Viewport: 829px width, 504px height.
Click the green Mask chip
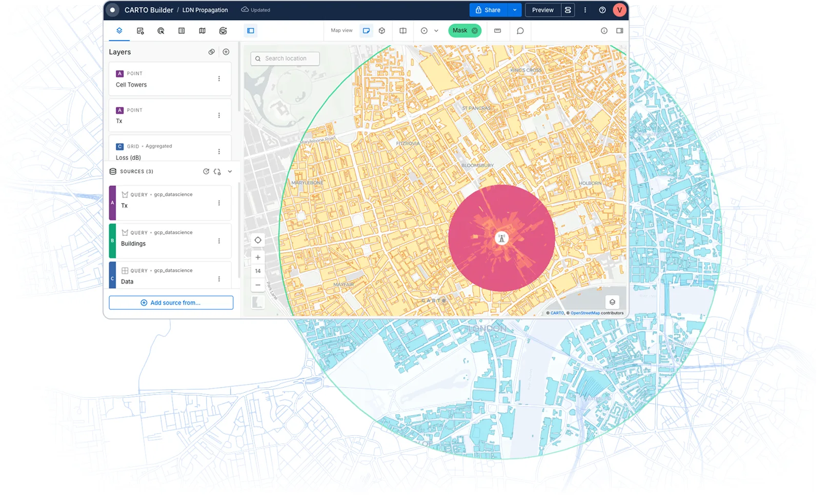click(464, 31)
